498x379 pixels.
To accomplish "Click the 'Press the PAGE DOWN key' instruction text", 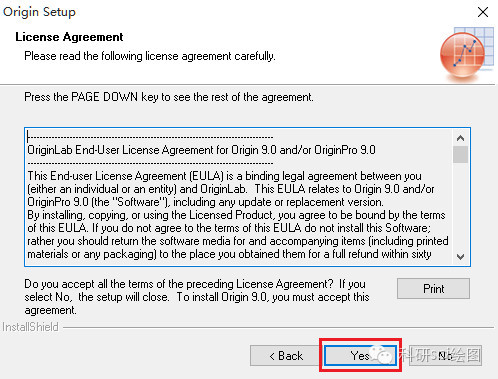I will [x=169, y=97].
